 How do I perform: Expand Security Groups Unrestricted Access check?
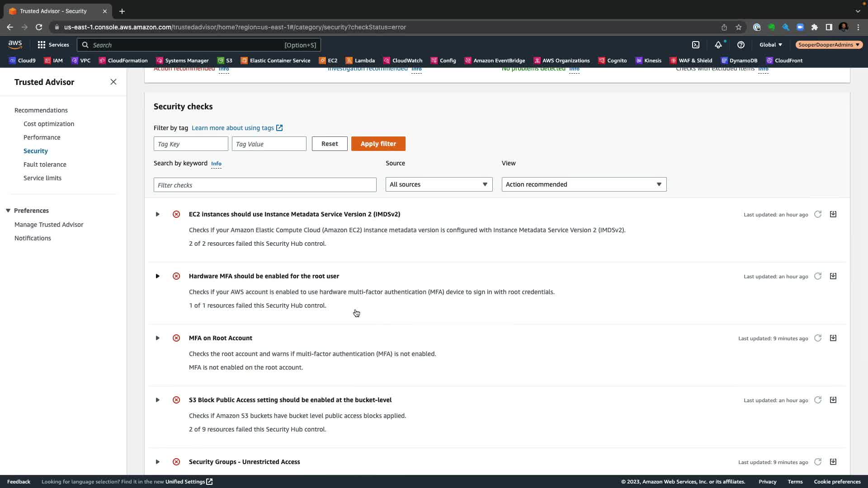[157, 462]
